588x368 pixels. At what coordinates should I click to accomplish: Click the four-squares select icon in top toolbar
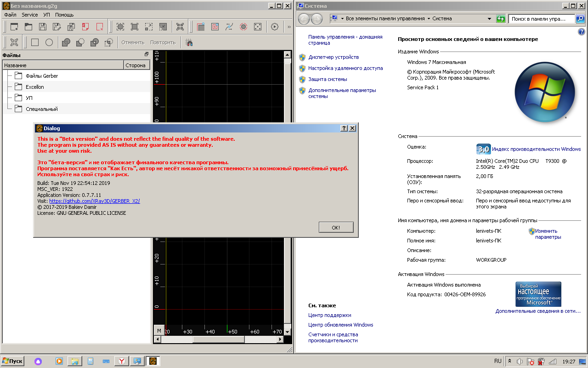(x=180, y=27)
